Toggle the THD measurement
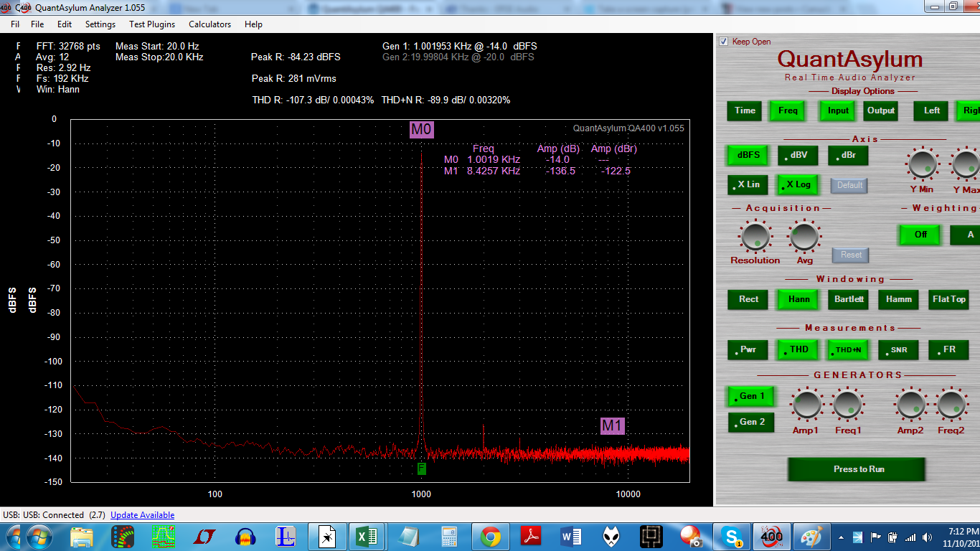Image resolution: width=980 pixels, height=551 pixels. pyautogui.click(x=798, y=349)
